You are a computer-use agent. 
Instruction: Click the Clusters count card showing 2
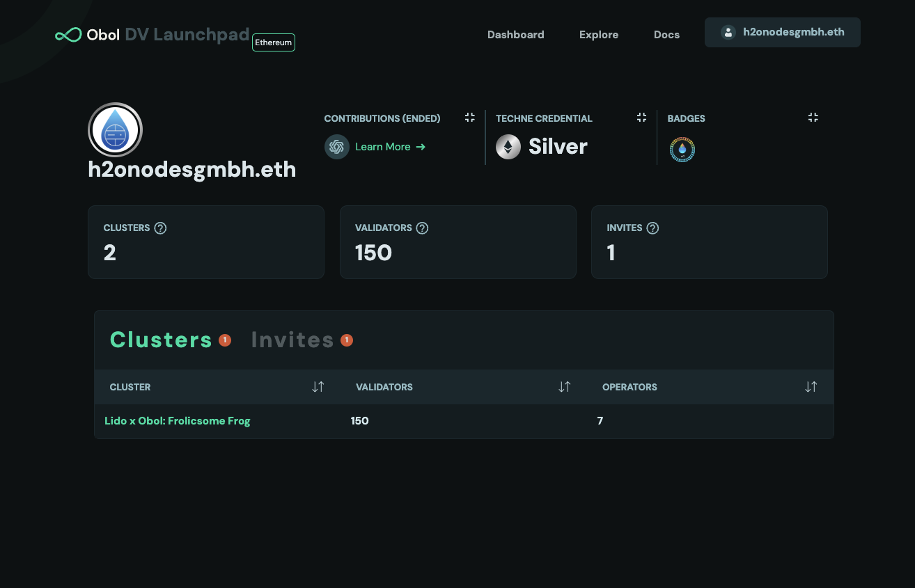point(206,242)
